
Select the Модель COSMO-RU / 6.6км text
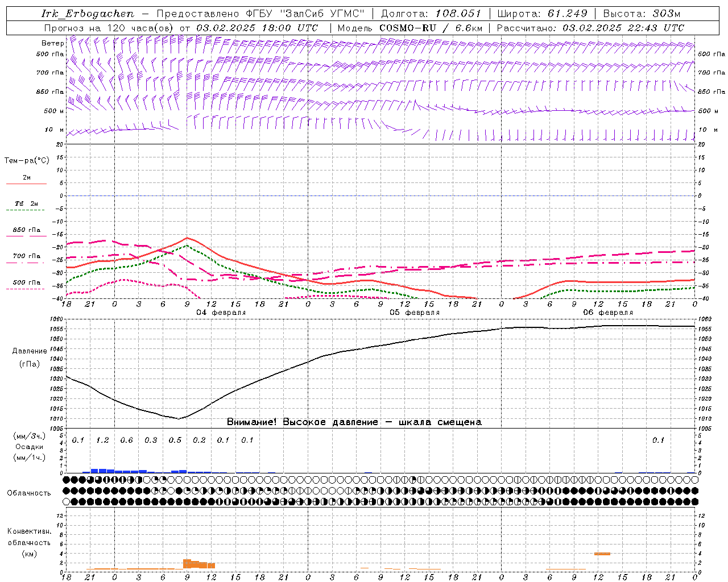[x=409, y=28]
